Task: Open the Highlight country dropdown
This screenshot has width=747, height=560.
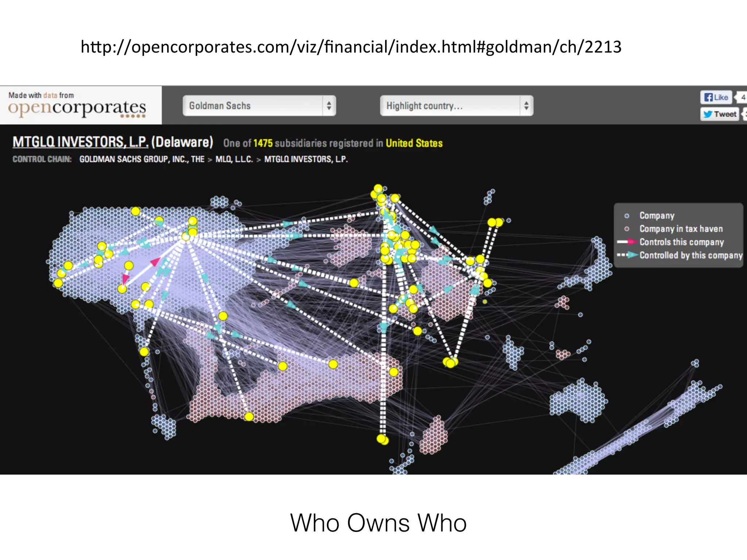Action: [456, 106]
